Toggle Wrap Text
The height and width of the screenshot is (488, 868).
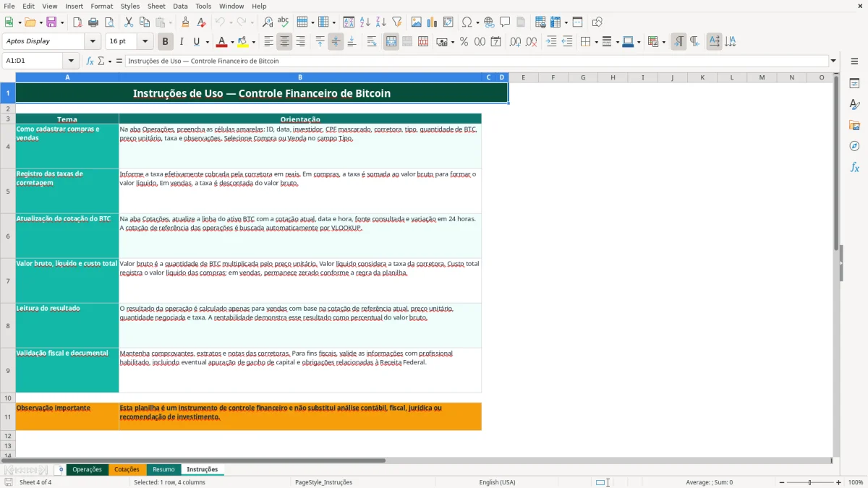pyautogui.click(x=372, y=42)
